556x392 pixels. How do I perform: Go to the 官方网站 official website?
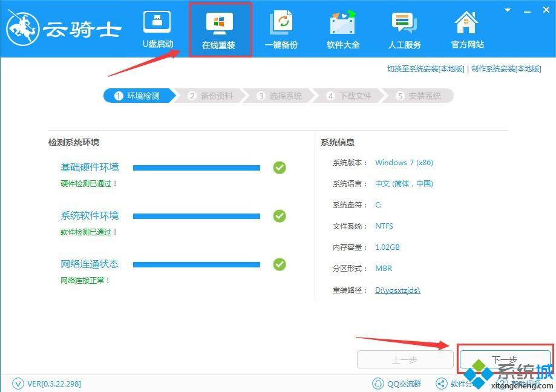(467, 29)
